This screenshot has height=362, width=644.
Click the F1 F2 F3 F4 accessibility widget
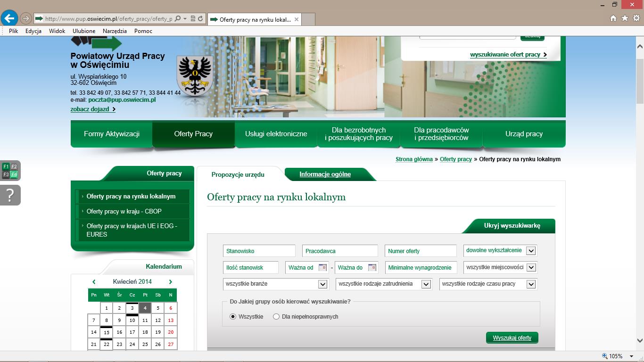10,171
